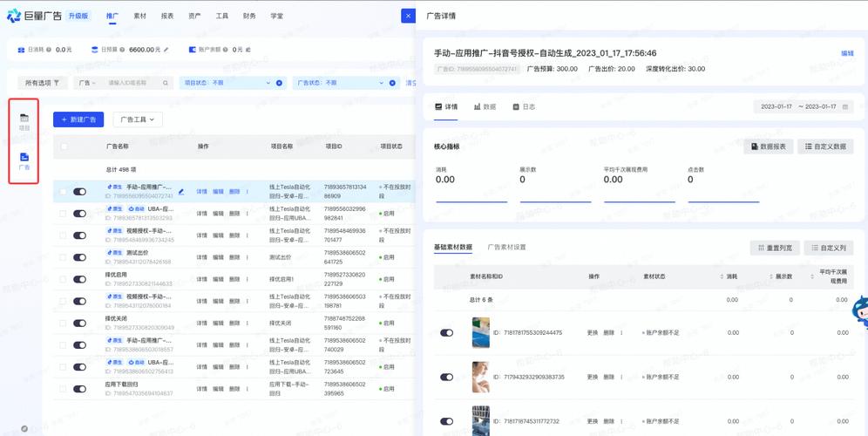Click the round icon at bottom-left corner
The width and height of the screenshot is (868, 436).
pos(24,429)
